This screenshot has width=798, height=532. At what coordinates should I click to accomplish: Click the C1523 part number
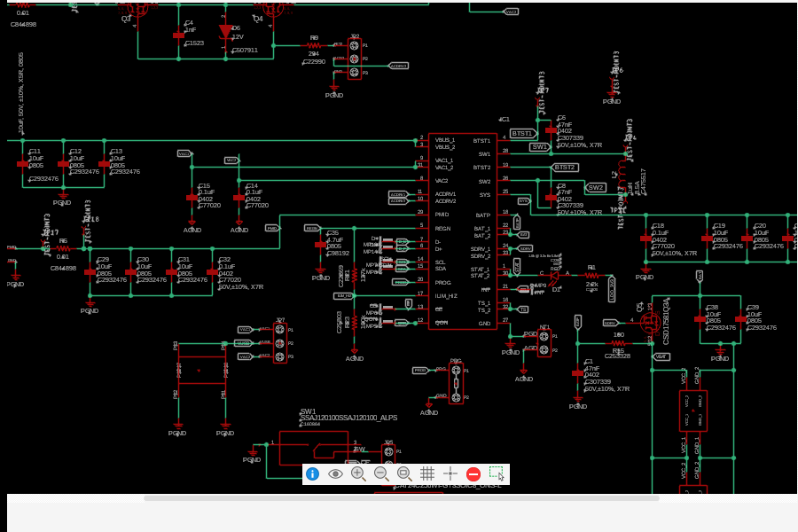coord(194,43)
